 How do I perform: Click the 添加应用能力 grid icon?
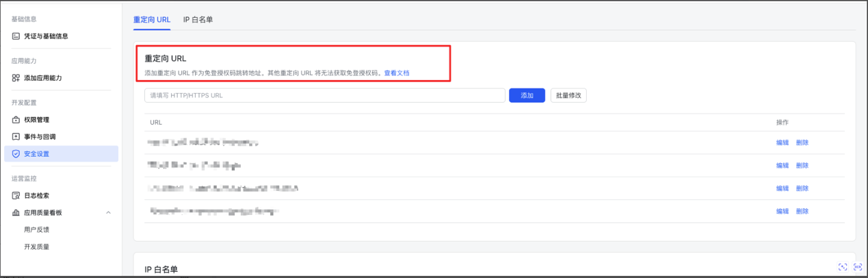[16, 78]
